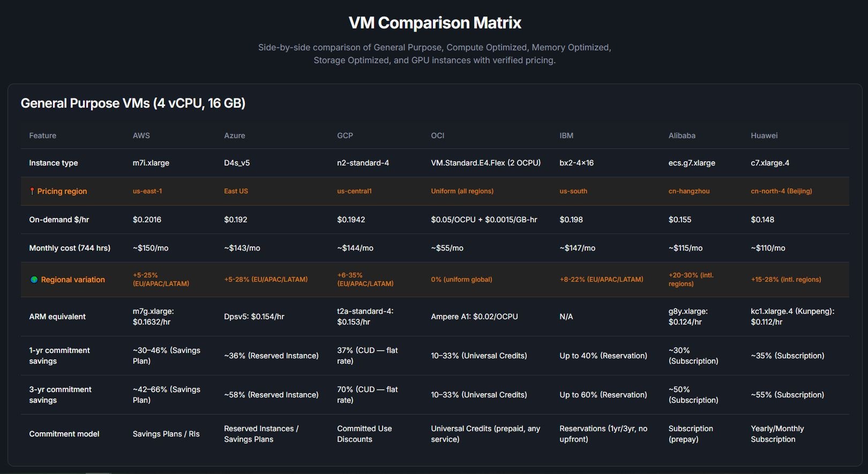Image resolution: width=868 pixels, height=474 pixels.
Task: Click the 'GCP' column header
Action: (345, 136)
